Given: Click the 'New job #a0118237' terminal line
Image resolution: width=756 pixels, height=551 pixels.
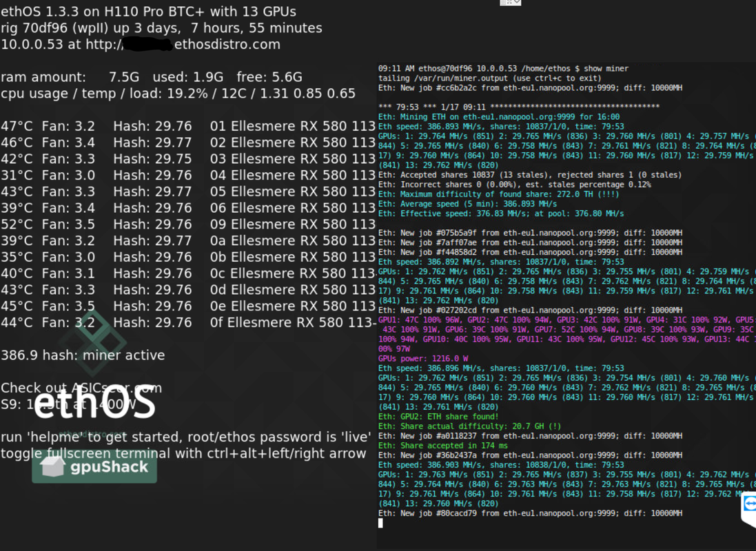Looking at the screenshot, I should click(531, 436).
